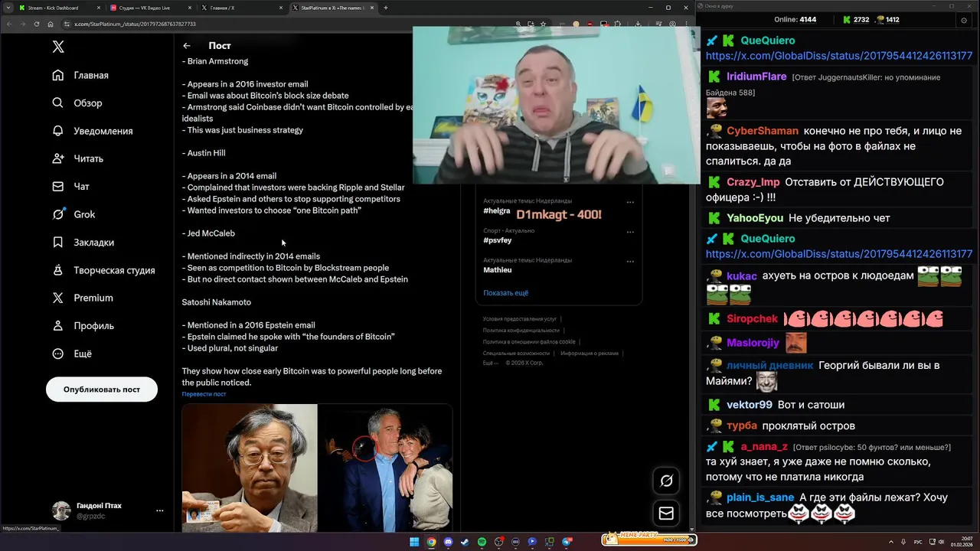Open the Mathieu trend
Screen dimensions: 980x551
(x=498, y=269)
